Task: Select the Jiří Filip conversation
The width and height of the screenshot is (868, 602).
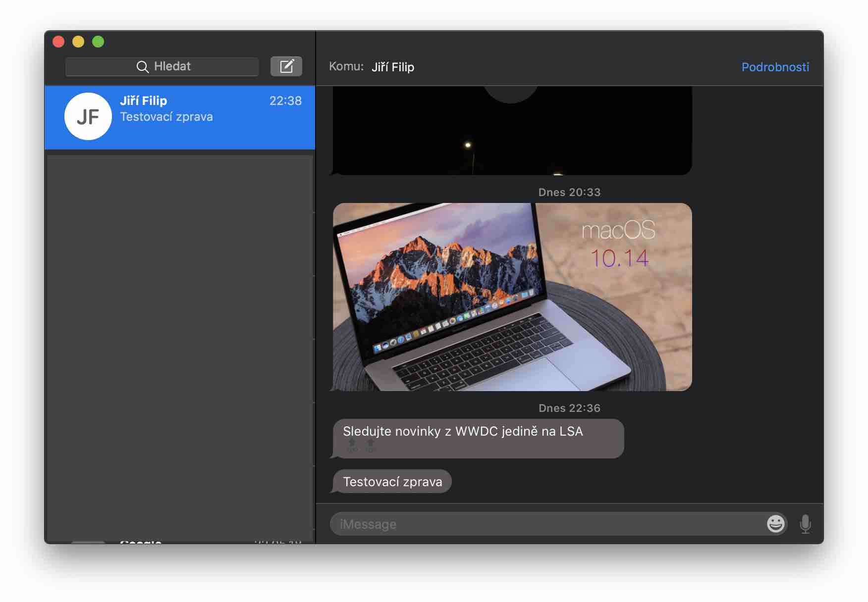Action: coord(180,117)
